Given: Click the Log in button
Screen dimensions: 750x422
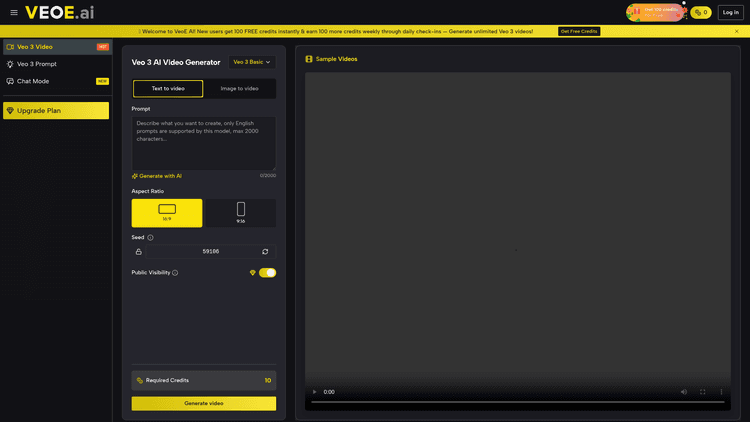Looking at the screenshot, I should (x=730, y=13).
